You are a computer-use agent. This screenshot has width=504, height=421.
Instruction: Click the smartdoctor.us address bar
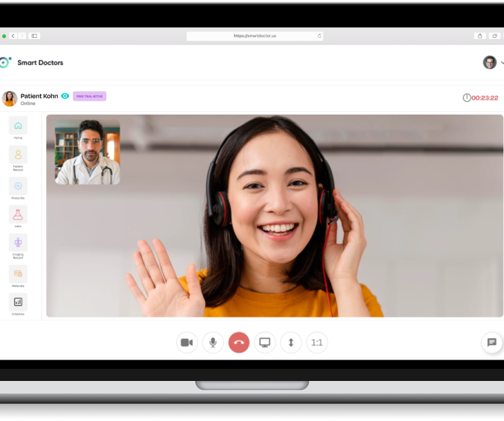tap(254, 36)
